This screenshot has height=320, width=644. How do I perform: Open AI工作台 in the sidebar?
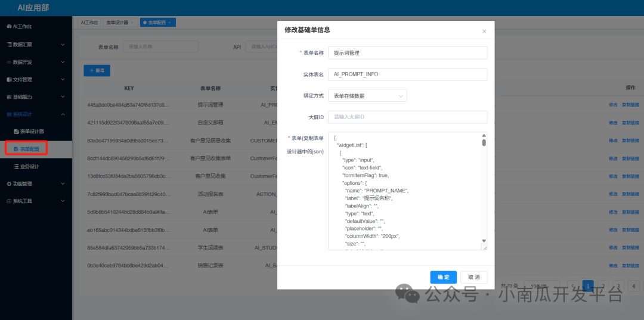pos(36,26)
